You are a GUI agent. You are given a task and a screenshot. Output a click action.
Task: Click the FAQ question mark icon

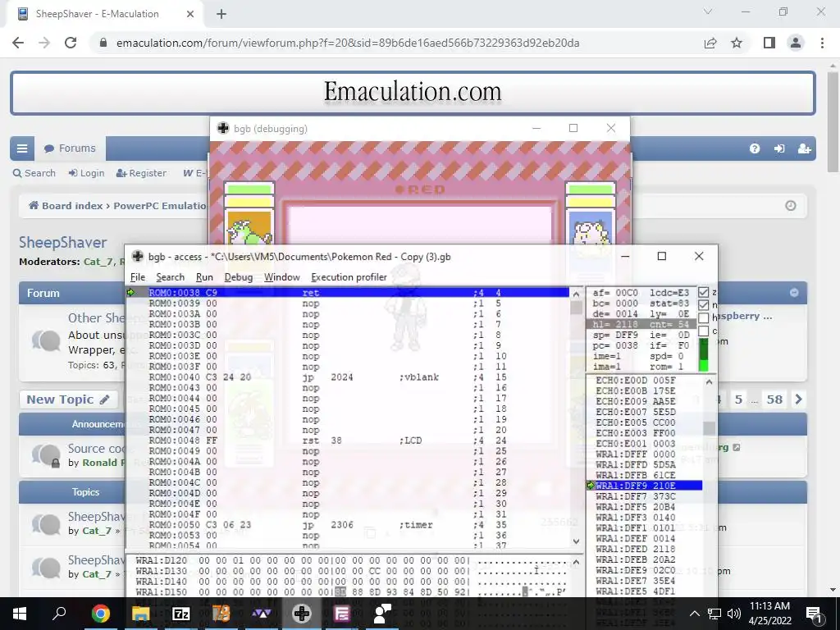coord(755,149)
